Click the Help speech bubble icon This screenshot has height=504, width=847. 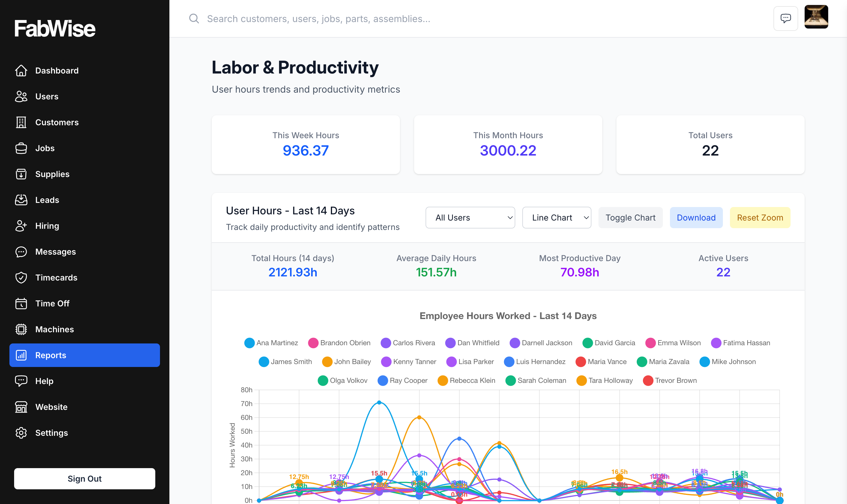click(21, 381)
